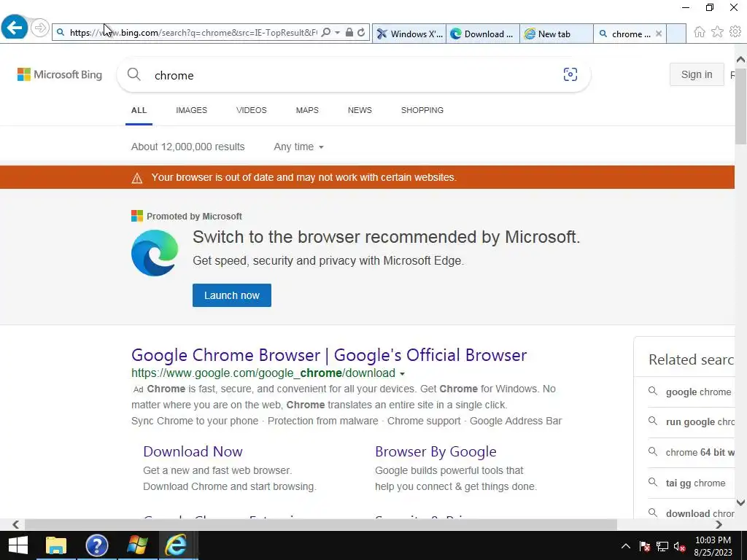The width and height of the screenshot is (747, 560).
Task: Switch to the Download ... tab
Action: [483, 34]
